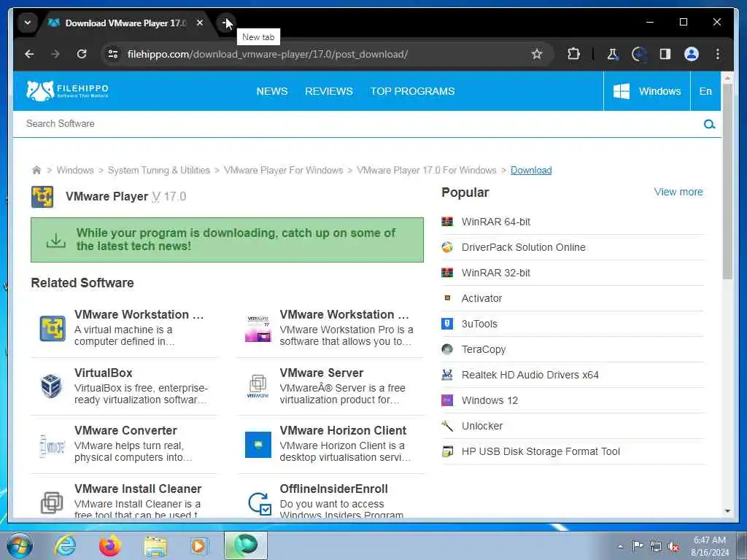
Task: Select the Download VMware Player tab
Action: [x=125, y=23]
